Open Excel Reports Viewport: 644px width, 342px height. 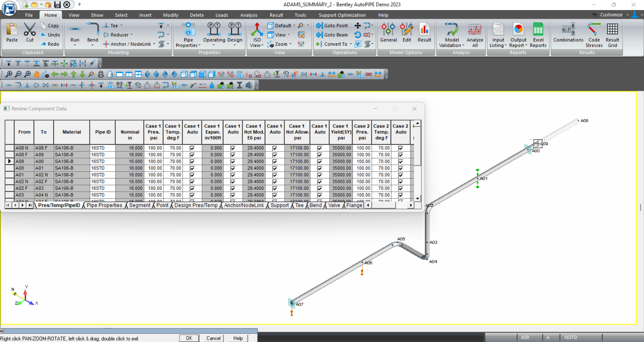[538, 35]
